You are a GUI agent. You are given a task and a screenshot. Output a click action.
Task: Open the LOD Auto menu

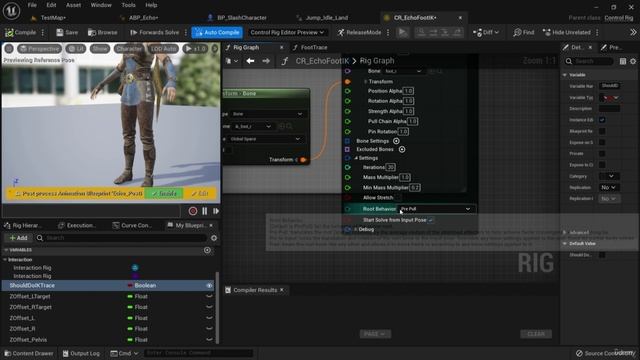pyautogui.click(x=163, y=49)
